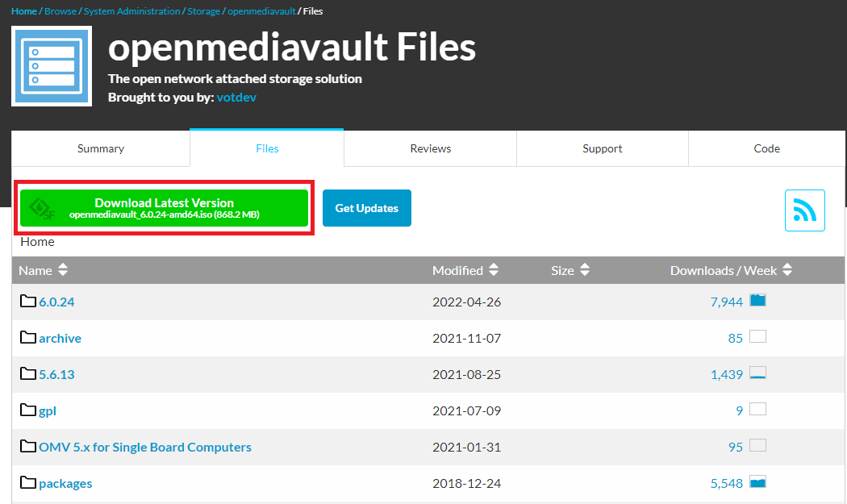Open download stats chart for 5.6.13

point(758,373)
